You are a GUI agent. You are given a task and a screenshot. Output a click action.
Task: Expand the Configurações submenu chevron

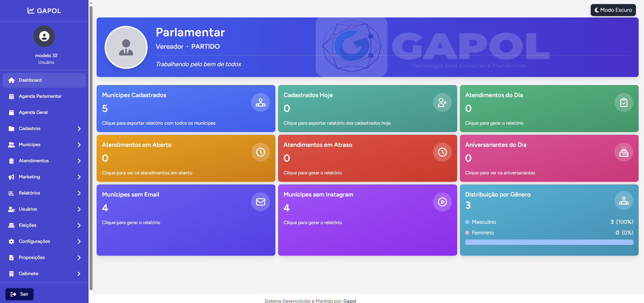79,242
